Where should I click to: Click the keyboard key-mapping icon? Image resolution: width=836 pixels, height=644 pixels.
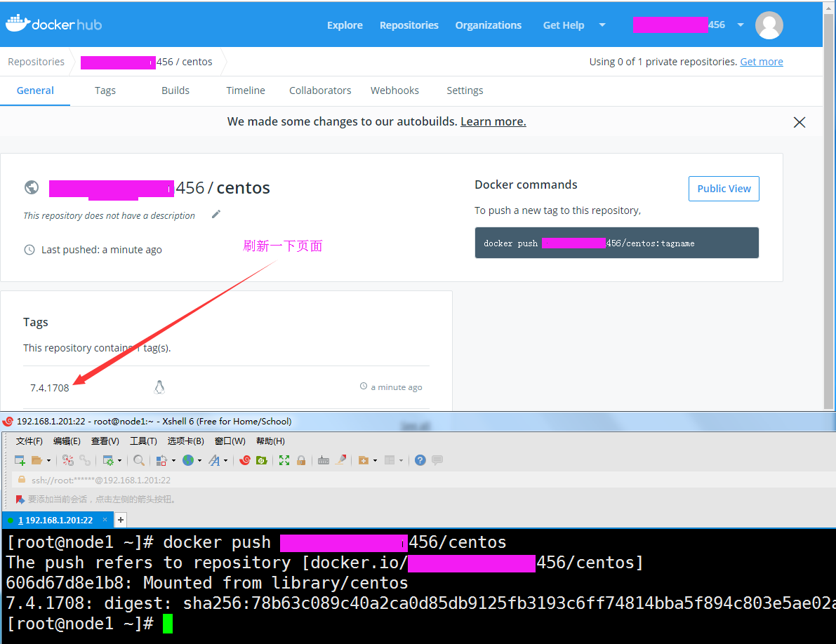(x=323, y=460)
